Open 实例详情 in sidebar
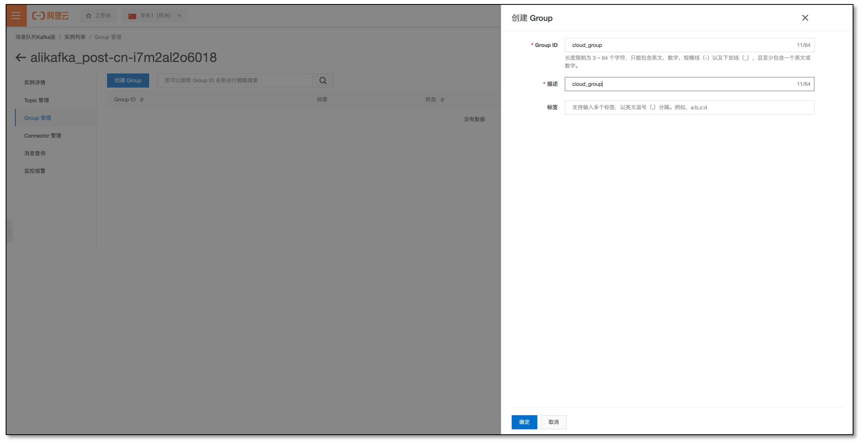The height and width of the screenshot is (448, 868). pyautogui.click(x=35, y=83)
